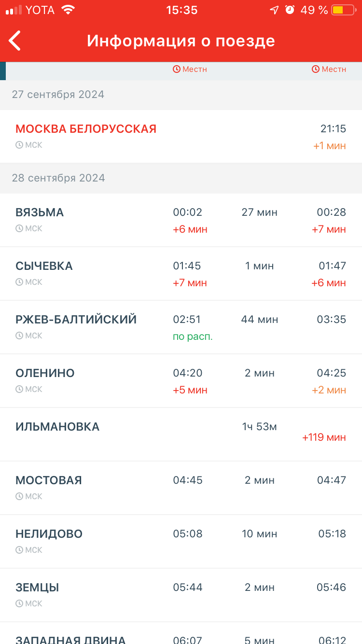
Task: Select the Ржев-Балтийский station name
Action: pyautogui.click(x=76, y=320)
